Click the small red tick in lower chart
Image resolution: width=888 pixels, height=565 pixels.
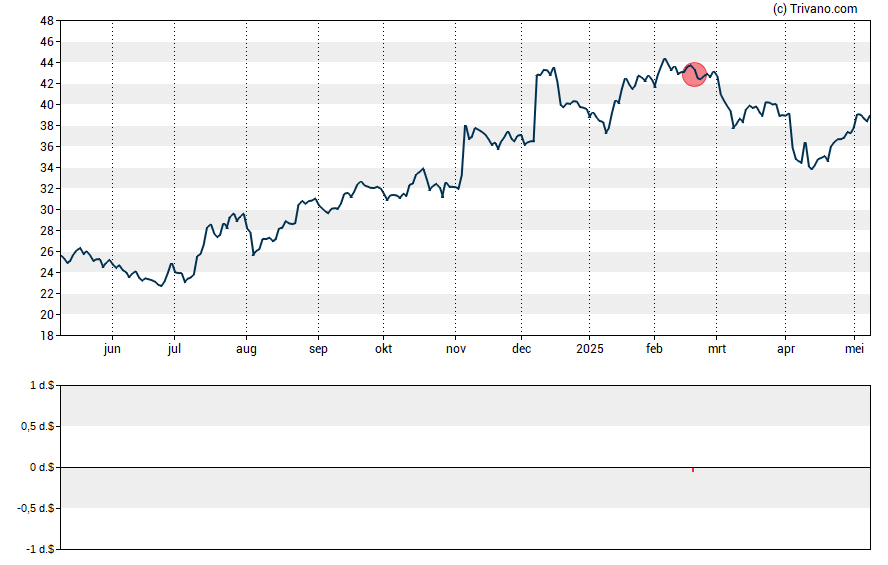(x=693, y=469)
